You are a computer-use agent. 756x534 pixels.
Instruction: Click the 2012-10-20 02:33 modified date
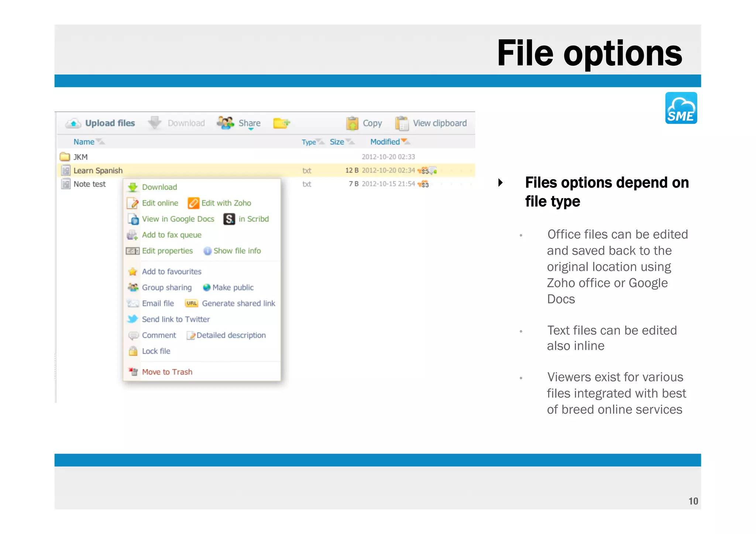click(388, 157)
